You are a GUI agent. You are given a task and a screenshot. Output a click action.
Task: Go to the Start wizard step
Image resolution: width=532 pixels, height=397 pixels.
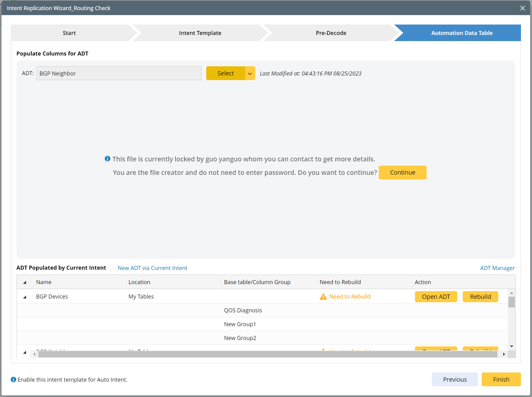(x=69, y=33)
